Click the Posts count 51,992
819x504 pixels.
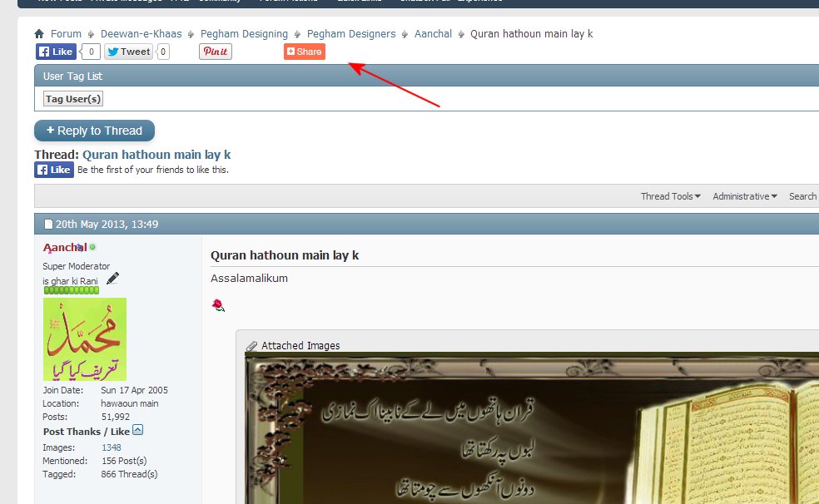[116, 417]
